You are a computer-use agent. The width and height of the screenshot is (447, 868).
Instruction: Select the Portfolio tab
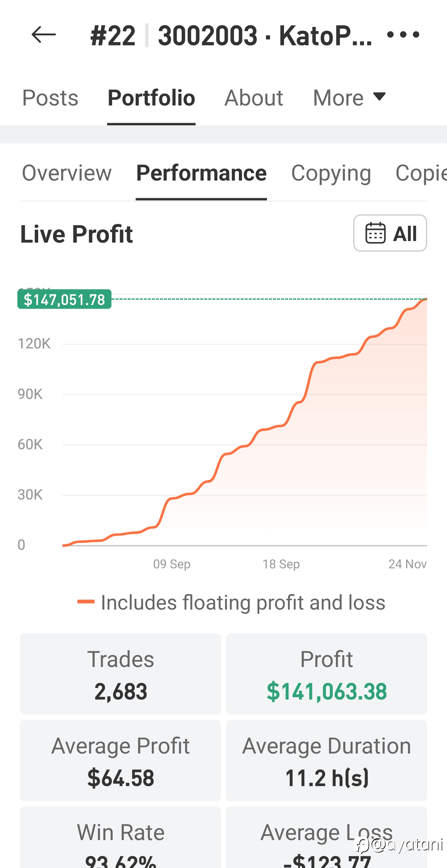click(x=151, y=98)
